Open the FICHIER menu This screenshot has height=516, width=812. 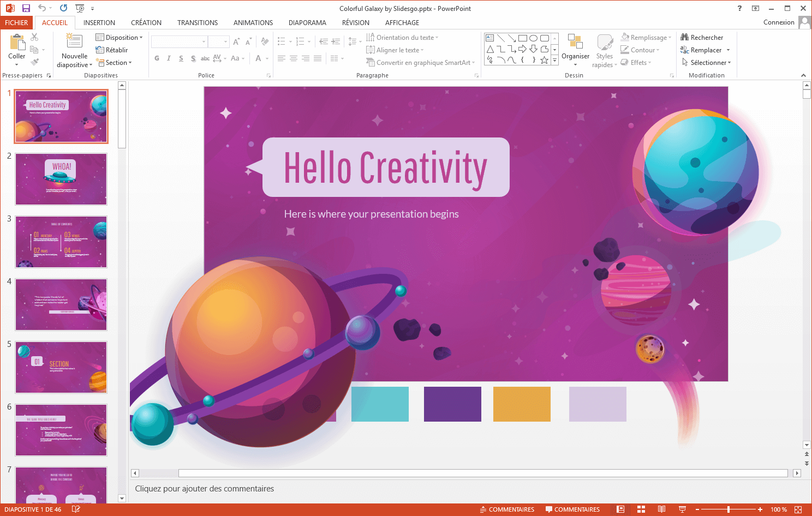click(x=16, y=22)
